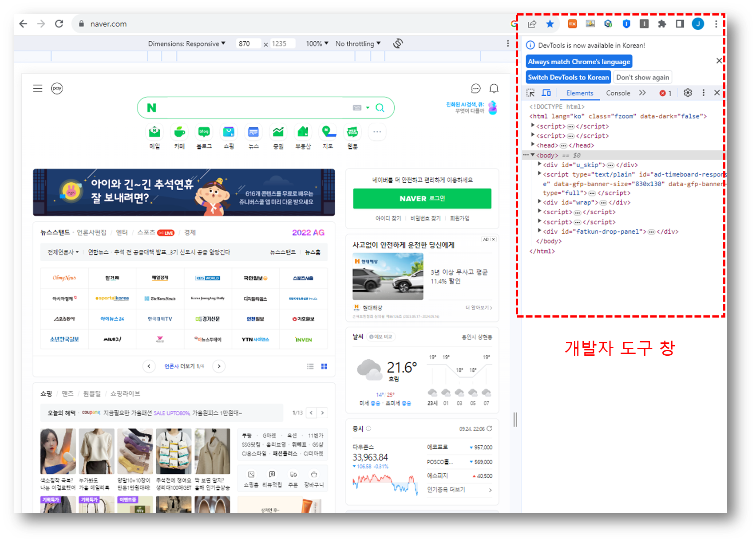Open DevTools customize three-dot menu
756x542 pixels.
pyautogui.click(x=703, y=93)
